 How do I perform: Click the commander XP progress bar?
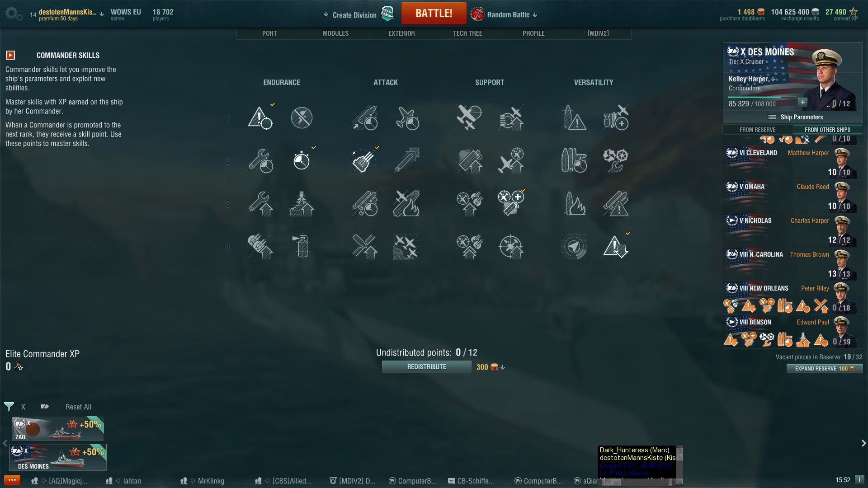[762, 97]
